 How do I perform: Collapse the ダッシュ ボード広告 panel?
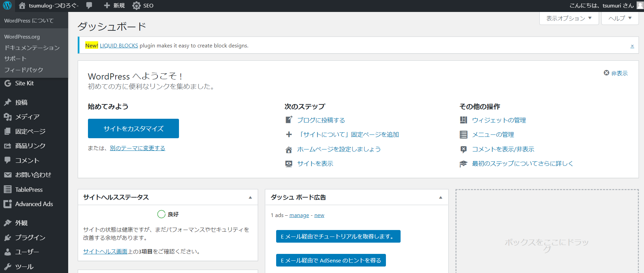point(440,197)
